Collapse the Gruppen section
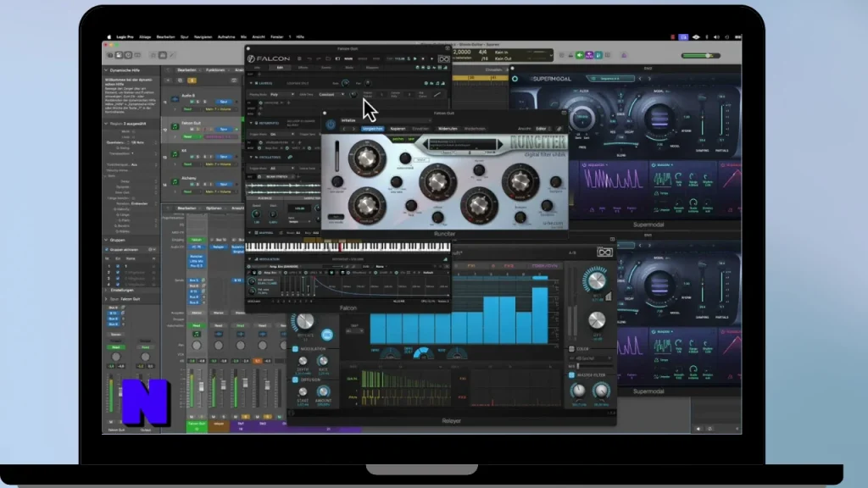The image size is (868, 488). [x=106, y=240]
